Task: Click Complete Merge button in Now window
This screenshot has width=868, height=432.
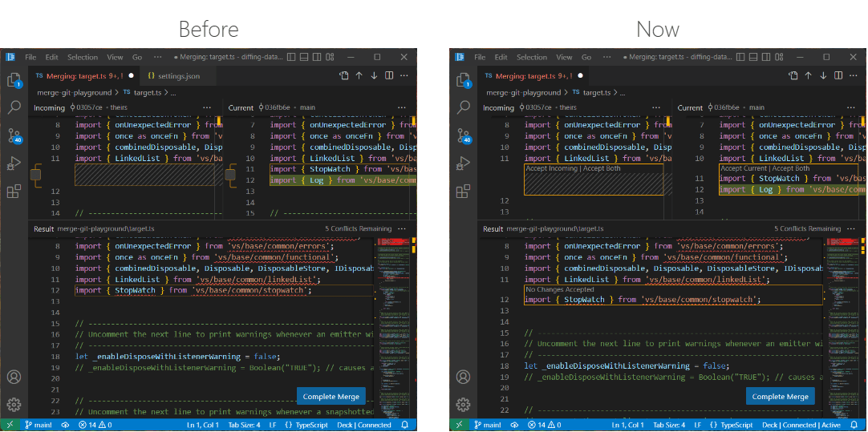Action: [x=781, y=396]
